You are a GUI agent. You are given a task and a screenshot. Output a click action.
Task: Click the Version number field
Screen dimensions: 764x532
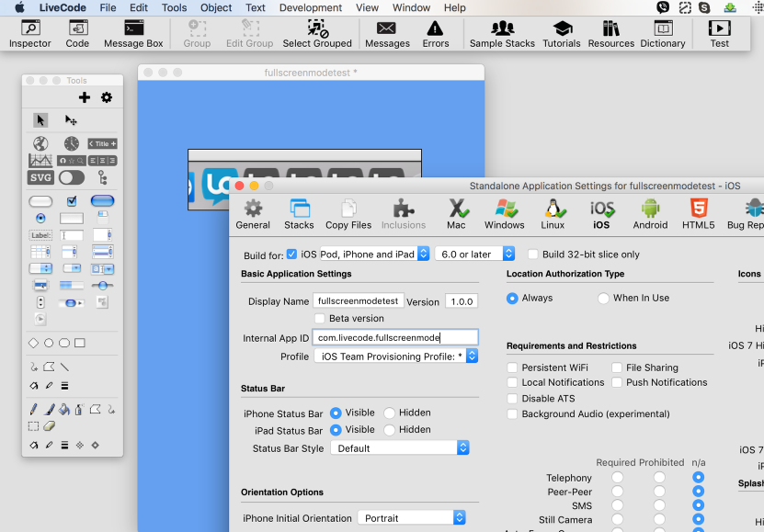[462, 301]
